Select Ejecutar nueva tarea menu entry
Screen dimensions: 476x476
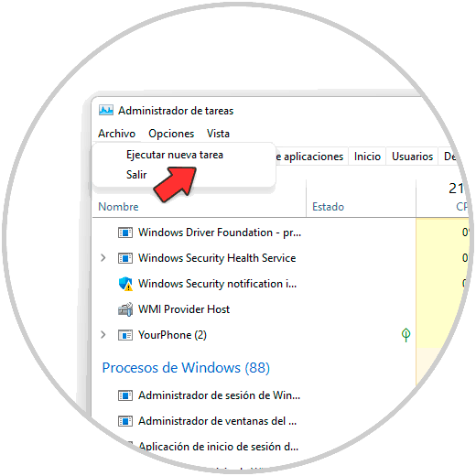(175, 155)
